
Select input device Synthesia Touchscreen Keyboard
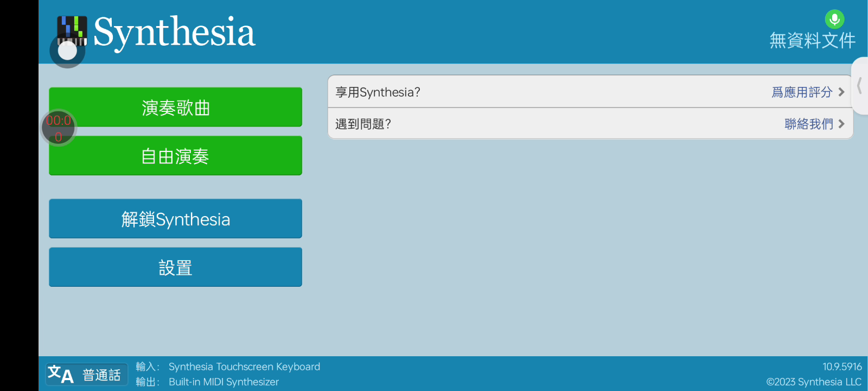click(x=244, y=367)
